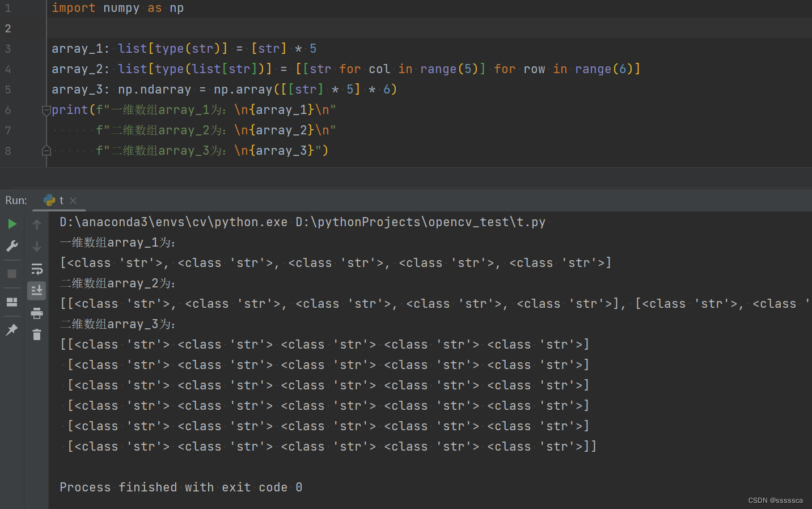Screen dimensions: 812x509
Task: Click '{array_2}' in the f-string on line 7
Action: click(282, 130)
